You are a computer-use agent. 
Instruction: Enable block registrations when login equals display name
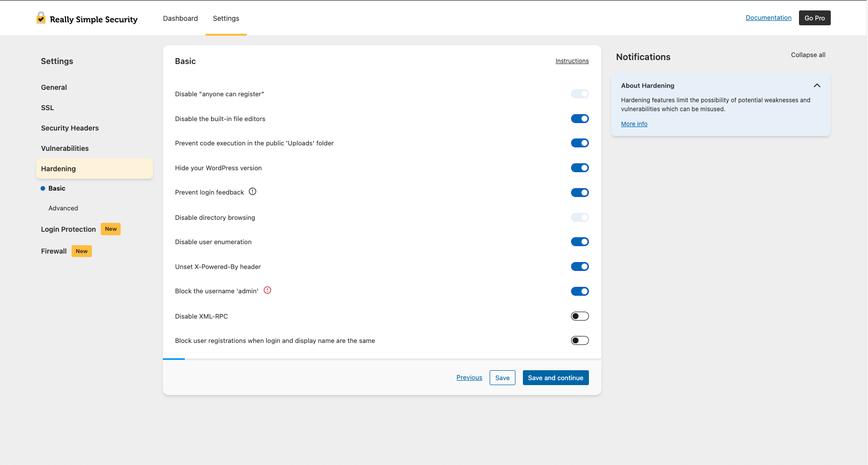coord(579,340)
